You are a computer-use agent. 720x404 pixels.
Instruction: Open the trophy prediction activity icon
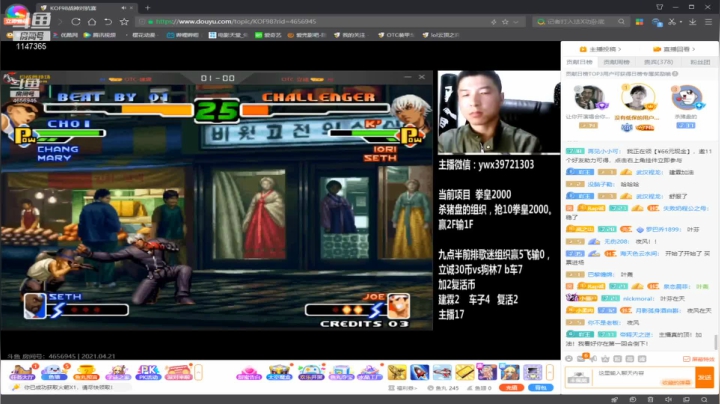tap(86, 372)
